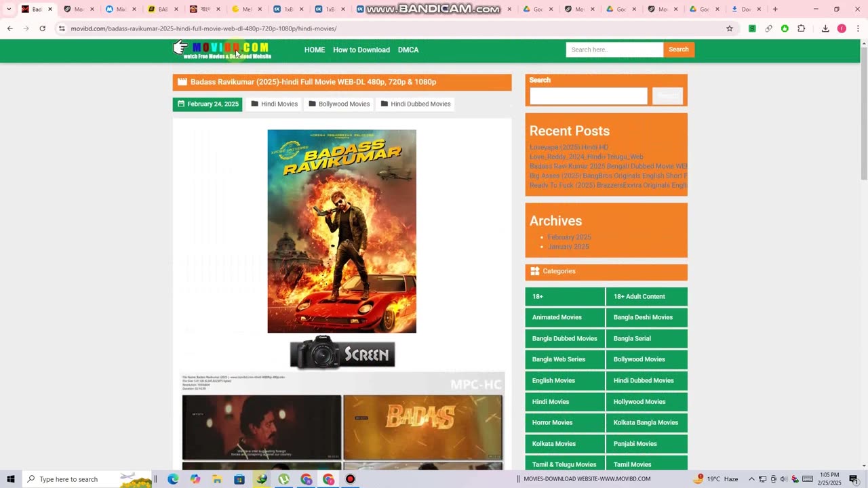This screenshot has height=488, width=868.
Task: Select the English Movies category
Action: (565, 380)
